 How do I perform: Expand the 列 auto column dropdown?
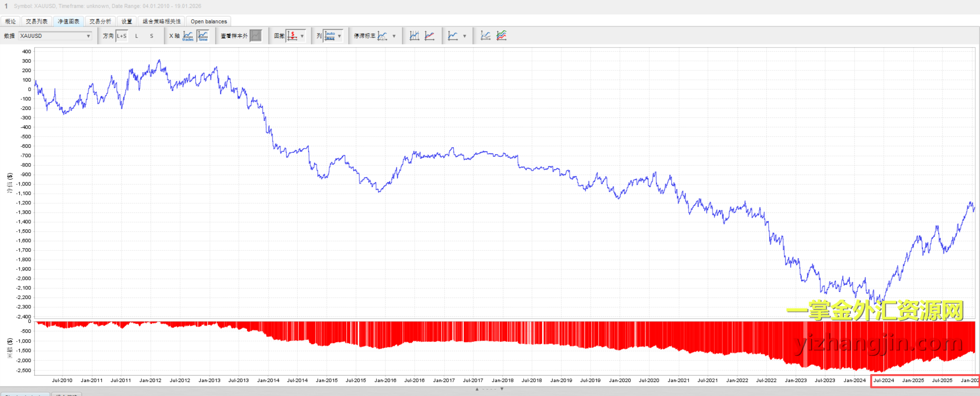(340, 36)
